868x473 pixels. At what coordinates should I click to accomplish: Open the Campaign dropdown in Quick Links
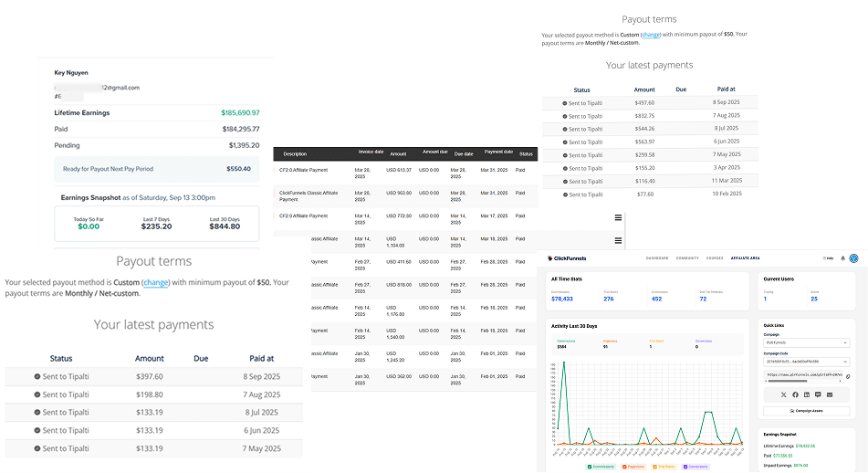807,342
